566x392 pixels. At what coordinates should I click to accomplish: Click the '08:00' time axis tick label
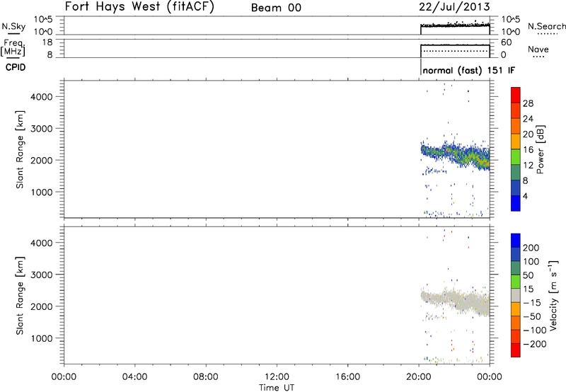click(x=206, y=377)
